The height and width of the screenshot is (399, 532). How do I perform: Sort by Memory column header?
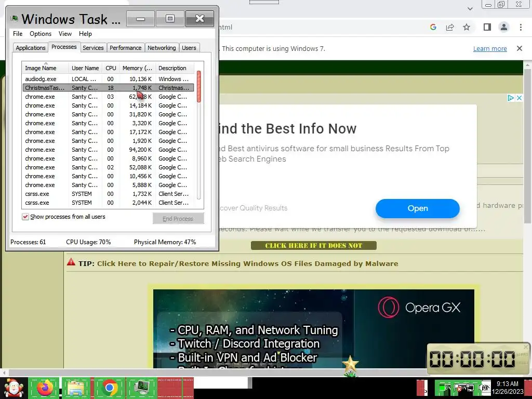point(137,68)
